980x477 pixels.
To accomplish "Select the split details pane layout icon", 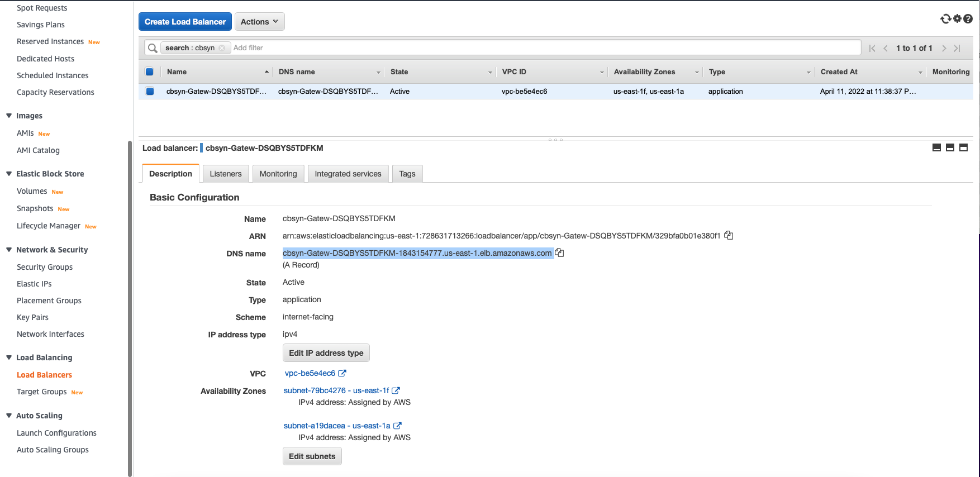I will click(x=950, y=147).
